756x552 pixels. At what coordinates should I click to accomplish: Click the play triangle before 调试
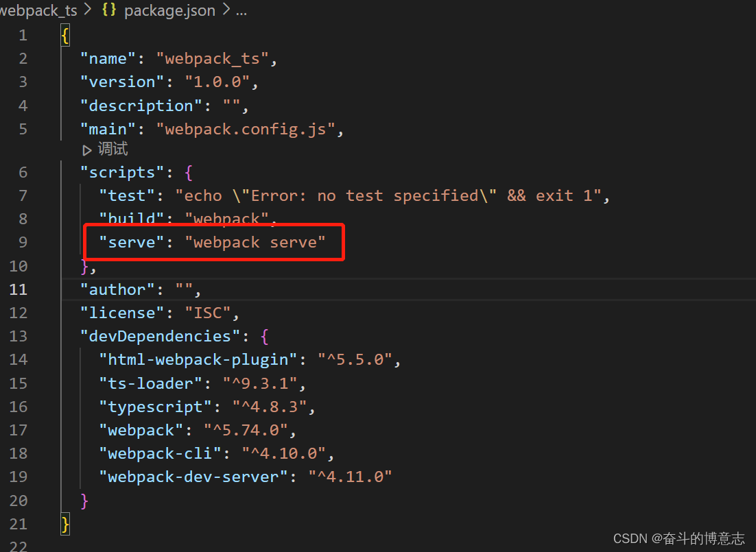pyautogui.click(x=87, y=149)
